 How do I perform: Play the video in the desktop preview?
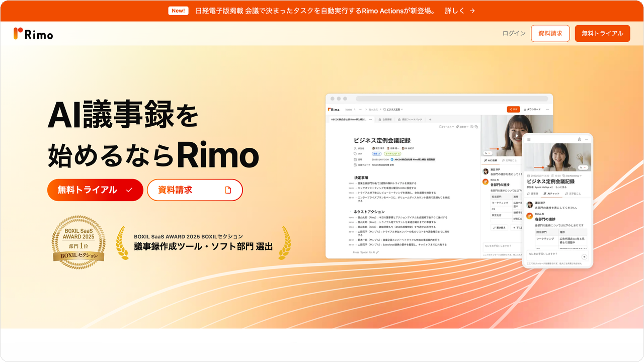[x=517, y=136]
